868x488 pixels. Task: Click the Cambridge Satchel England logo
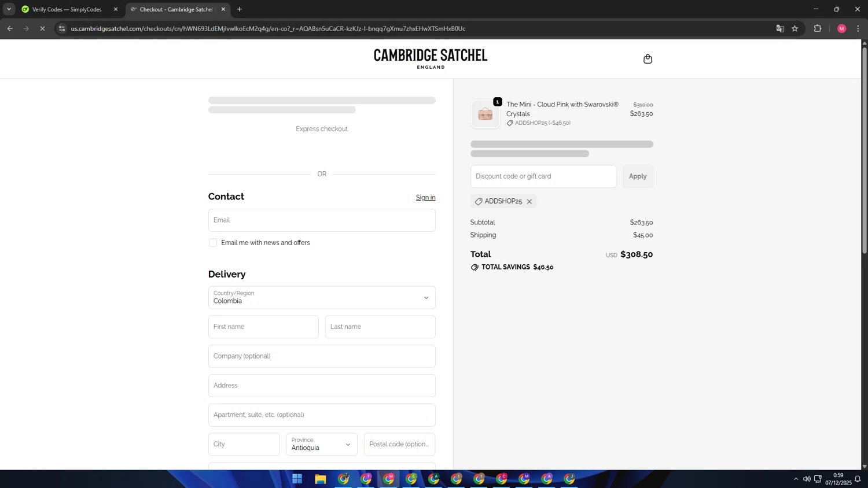431,58
